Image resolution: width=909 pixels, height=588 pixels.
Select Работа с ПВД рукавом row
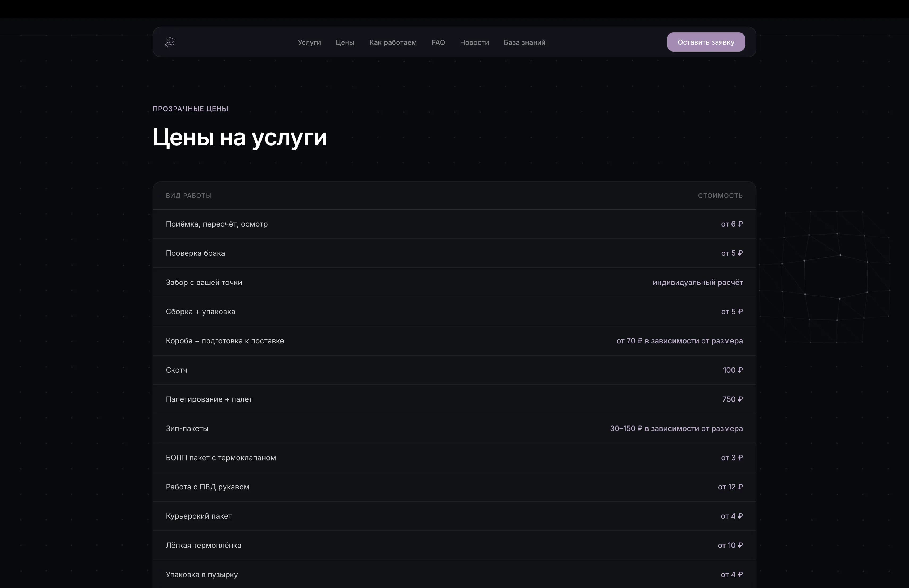coord(454,487)
